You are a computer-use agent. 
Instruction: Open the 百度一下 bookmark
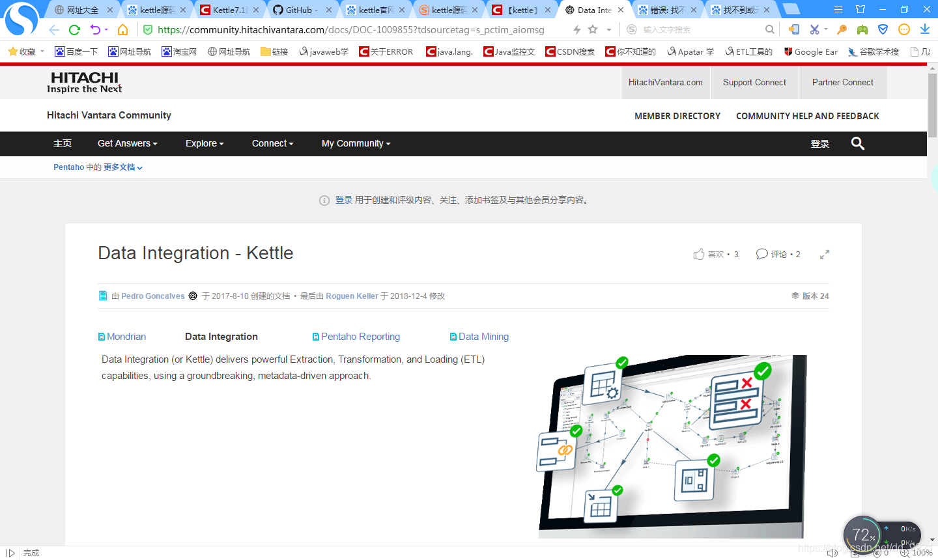(x=76, y=51)
